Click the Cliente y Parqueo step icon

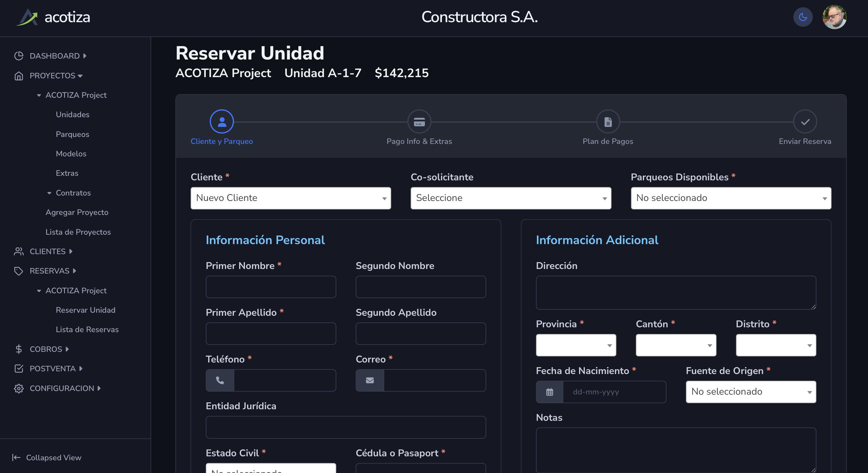[222, 122]
